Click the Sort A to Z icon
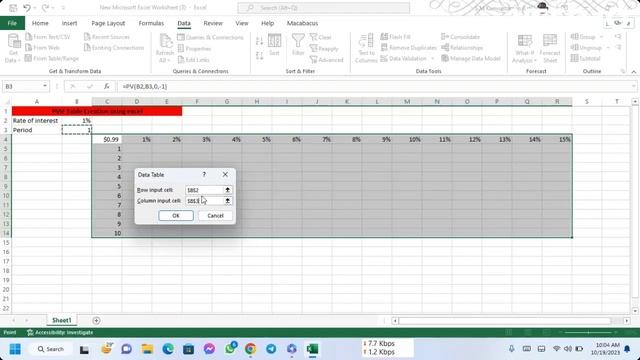 (x=259, y=41)
